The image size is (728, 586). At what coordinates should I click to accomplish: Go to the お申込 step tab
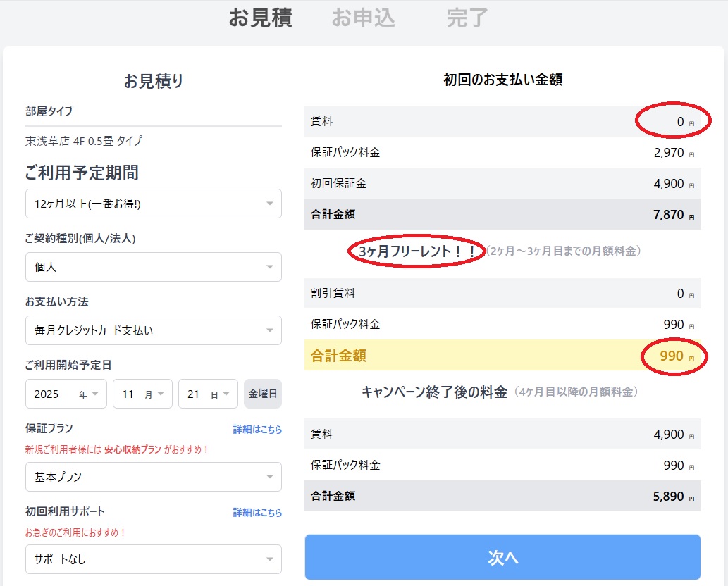363,18
